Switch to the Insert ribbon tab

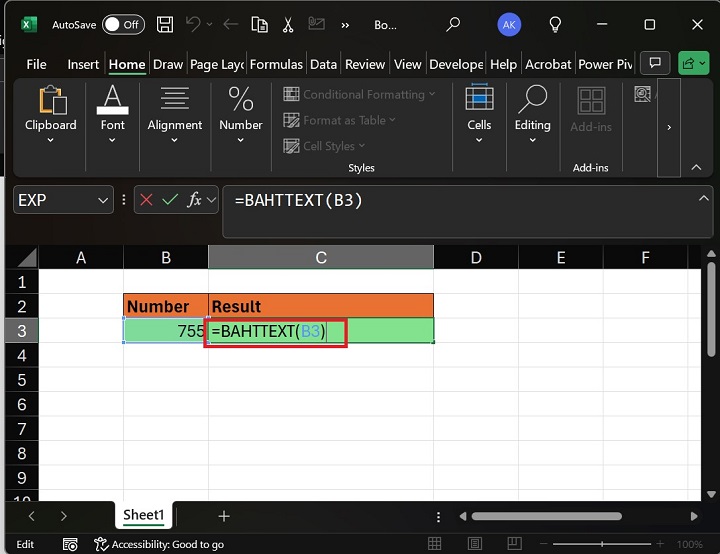coord(83,64)
